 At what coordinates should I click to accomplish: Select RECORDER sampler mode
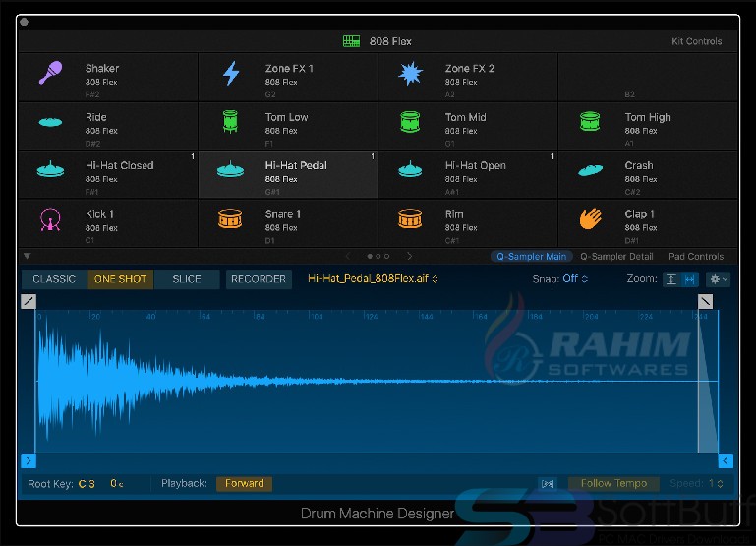click(x=259, y=279)
